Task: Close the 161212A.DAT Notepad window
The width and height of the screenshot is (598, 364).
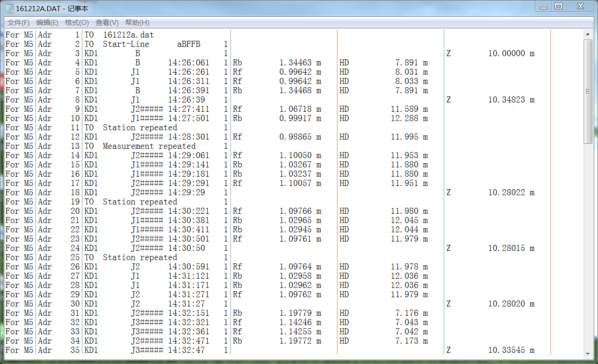Action: pyautogui.click(x=580, y=6)
